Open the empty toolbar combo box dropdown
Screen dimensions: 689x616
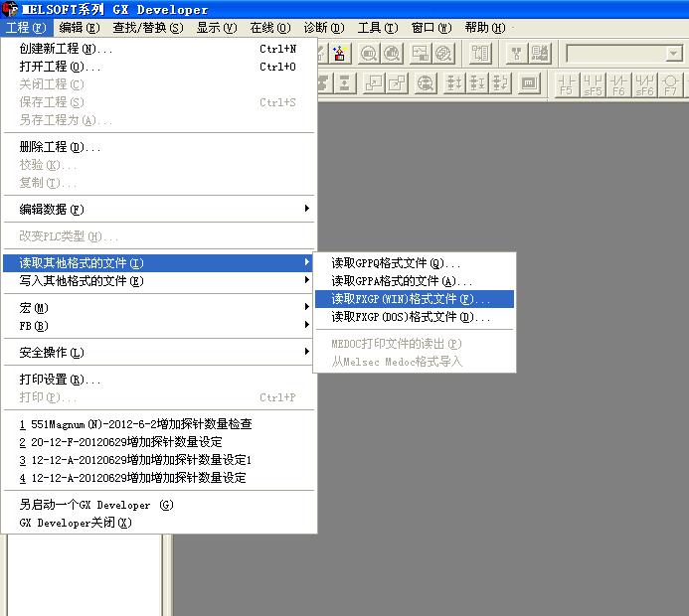tap(674, 54)
